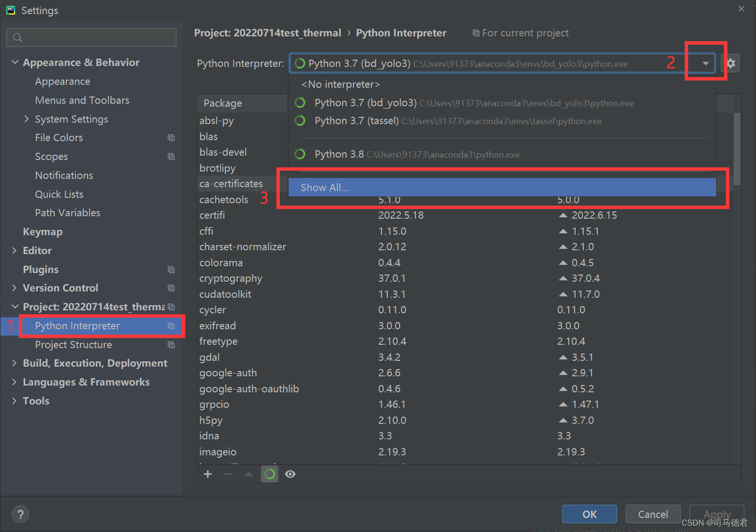Image resolution: width=756 pixels, height=532 pixels.
Task: Collapse the Appearance & Behavior section
Action: click(x=15, y=62)
